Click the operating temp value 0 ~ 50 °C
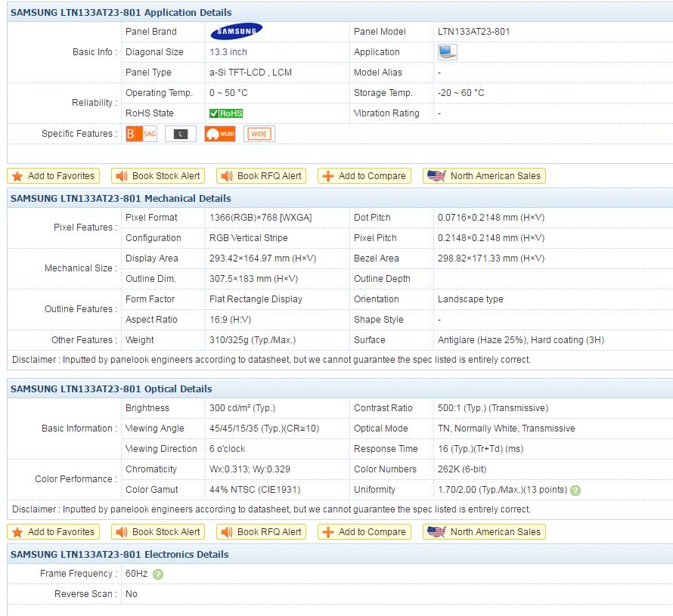 pyautogui.click(x=228, y=93)
